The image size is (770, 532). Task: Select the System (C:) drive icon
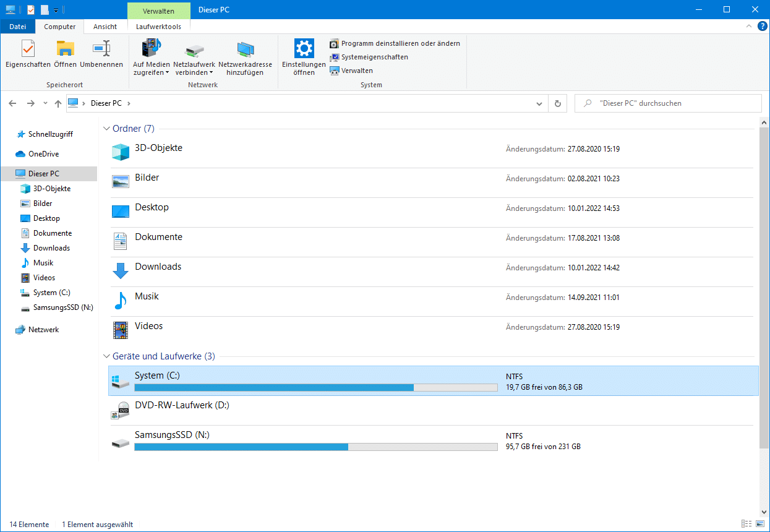[121, 383]
